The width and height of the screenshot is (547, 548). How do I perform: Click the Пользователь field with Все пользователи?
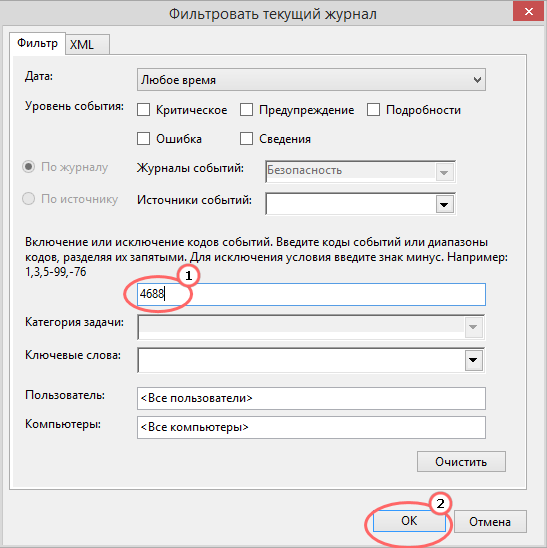click(x=311, y=398)
